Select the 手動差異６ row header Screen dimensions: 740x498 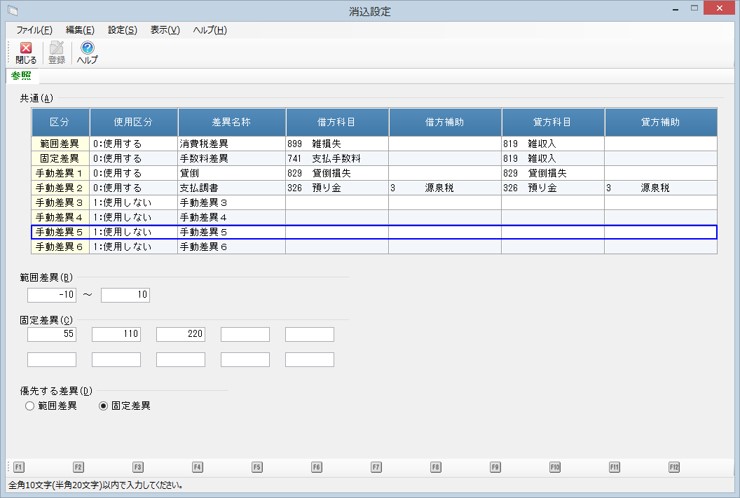point(61,246)
